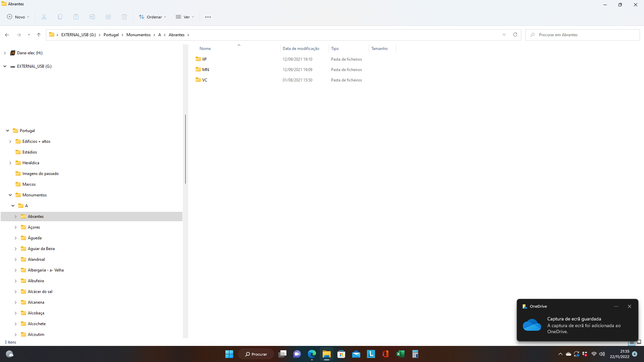
Task: Click the Paste clipboard icon in toolbar
Action: click(x=76, y=17)
